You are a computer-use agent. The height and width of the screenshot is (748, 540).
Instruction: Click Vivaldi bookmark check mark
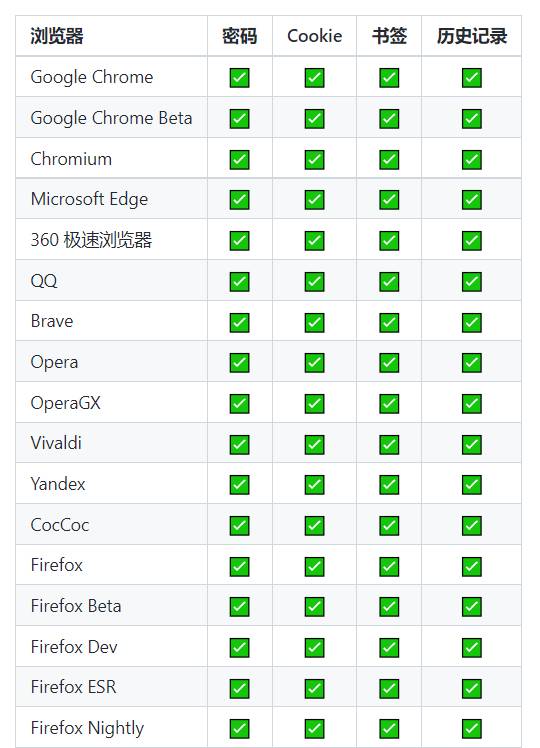pos(389,445)
